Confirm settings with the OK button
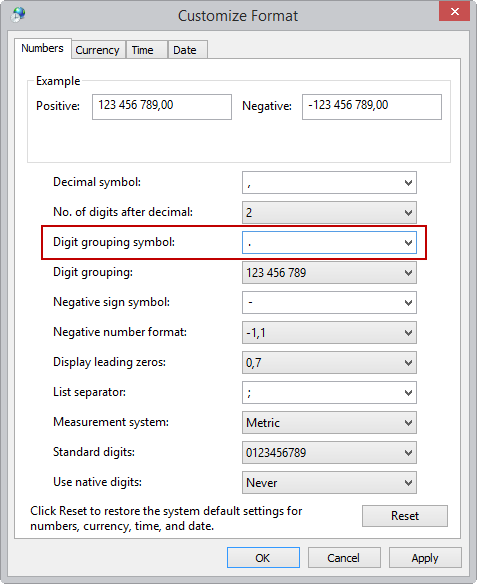Viewport: 477px width, 584px height. tap(263, 558)
